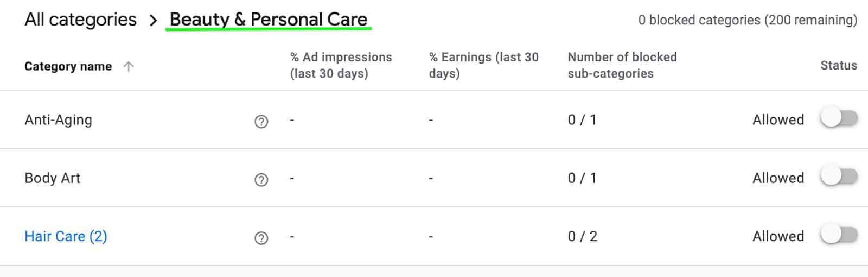Click the help icon beside Hair Care
The image size is (868, 277).
coord(261,238)
